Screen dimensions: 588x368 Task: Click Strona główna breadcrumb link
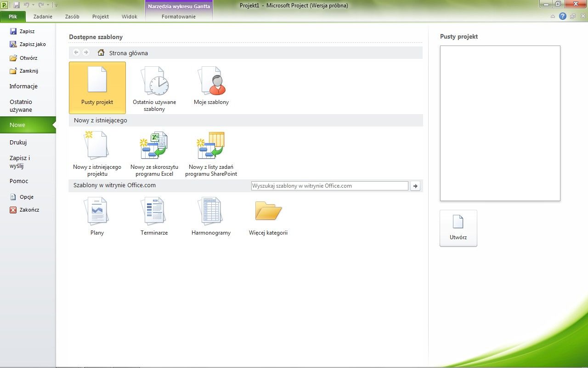click(129, 53)
